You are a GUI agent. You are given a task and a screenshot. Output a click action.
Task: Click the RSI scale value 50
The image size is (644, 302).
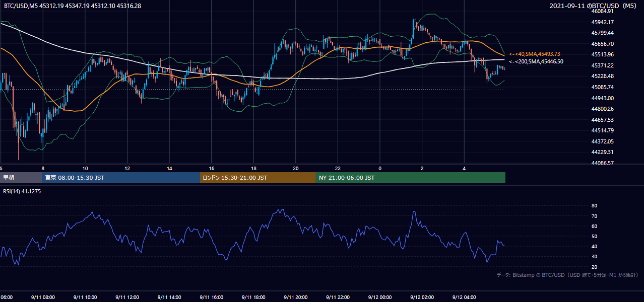pos(594,236)
